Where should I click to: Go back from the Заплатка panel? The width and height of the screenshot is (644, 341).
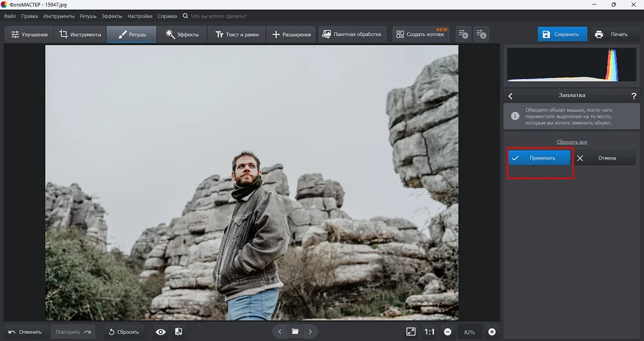[511, 96]
